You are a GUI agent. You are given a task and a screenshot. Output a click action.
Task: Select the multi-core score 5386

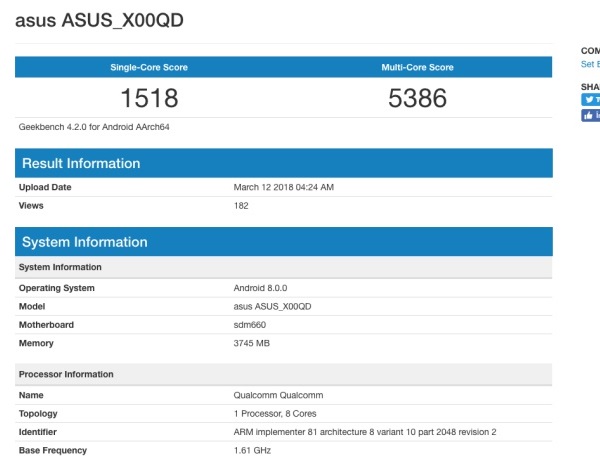[417, 98]
